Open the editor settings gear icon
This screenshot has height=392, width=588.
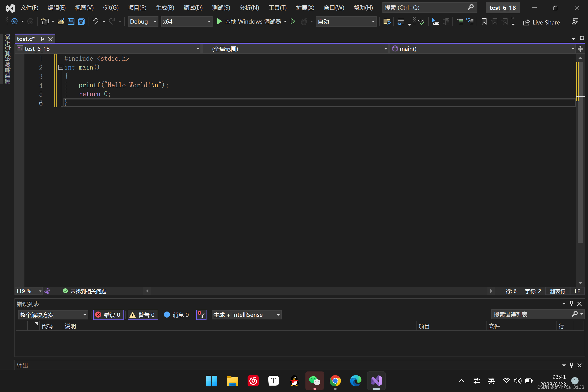(582, 38)
